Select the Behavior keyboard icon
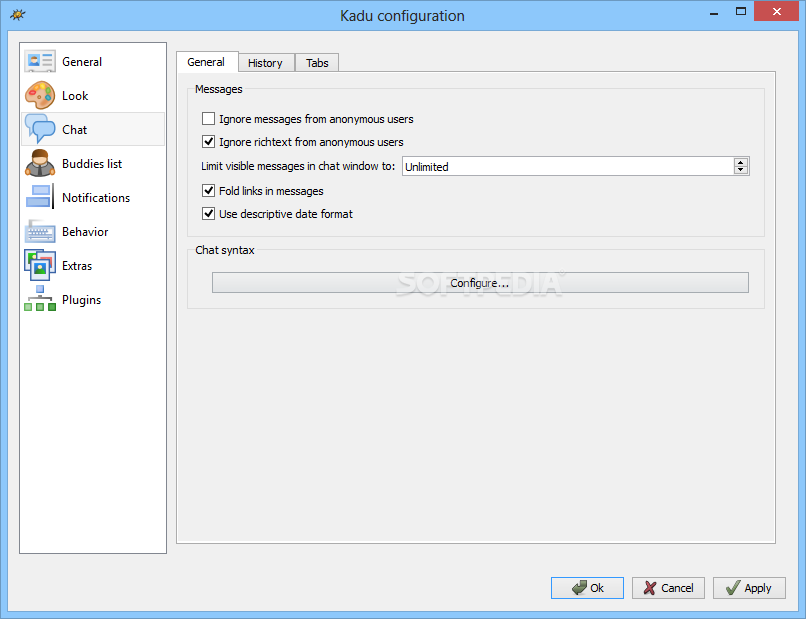This screenshot has width=806, height=619. [40, 231]
